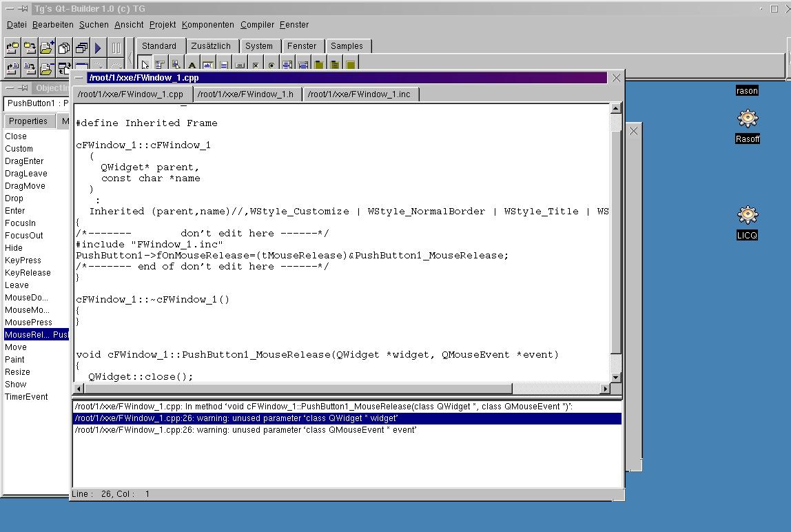The width and height of the screenshot is (791, 532).
Task: Switch to the Zusätzlich component tab
Action: (211, 46)
